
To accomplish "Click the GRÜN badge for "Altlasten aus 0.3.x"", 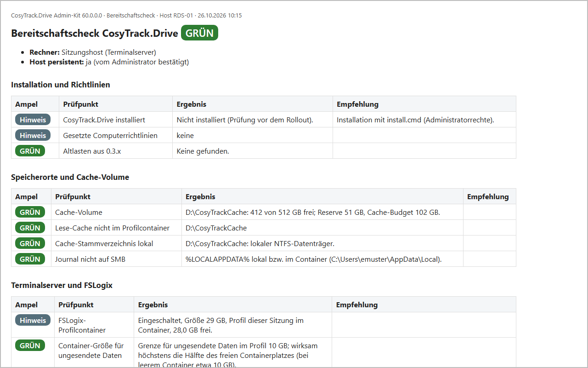I will (30, 151).
